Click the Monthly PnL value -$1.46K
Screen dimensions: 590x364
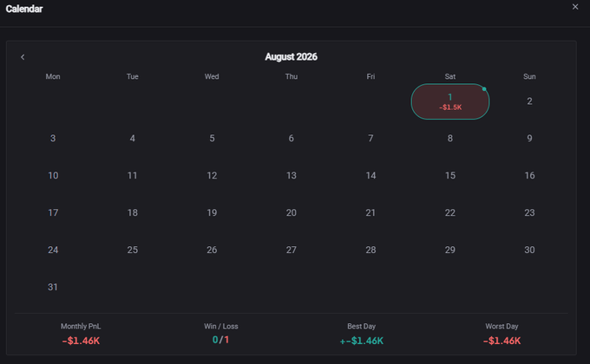pos(81,341)
